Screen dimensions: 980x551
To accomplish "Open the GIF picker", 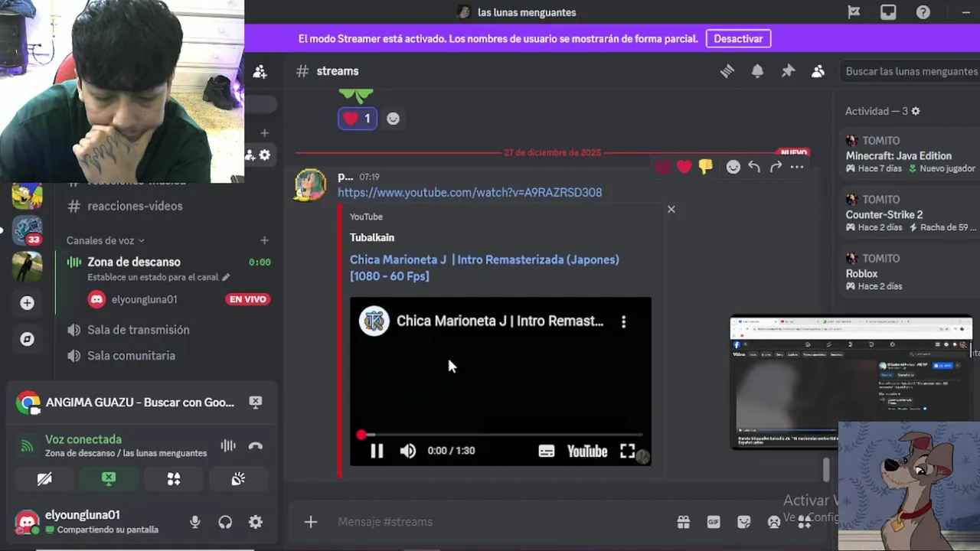I will [x=714, y=522].
